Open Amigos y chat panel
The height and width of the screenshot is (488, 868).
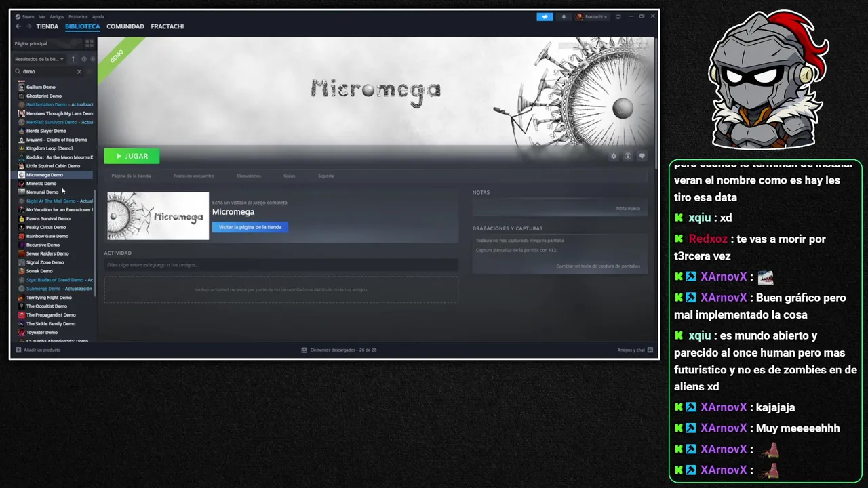635,350
